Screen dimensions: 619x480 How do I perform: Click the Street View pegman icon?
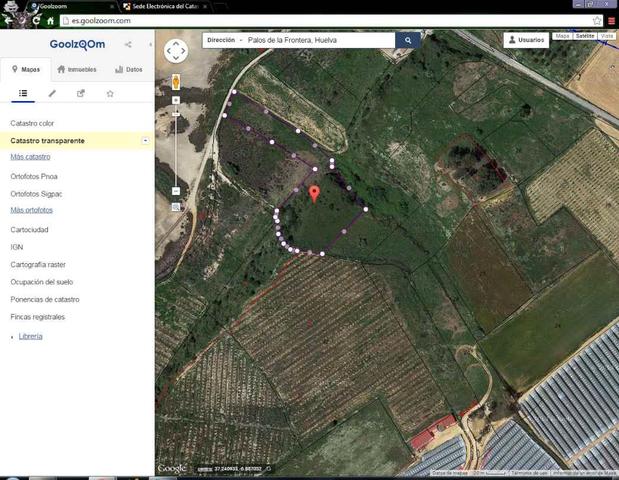(176, 81)
